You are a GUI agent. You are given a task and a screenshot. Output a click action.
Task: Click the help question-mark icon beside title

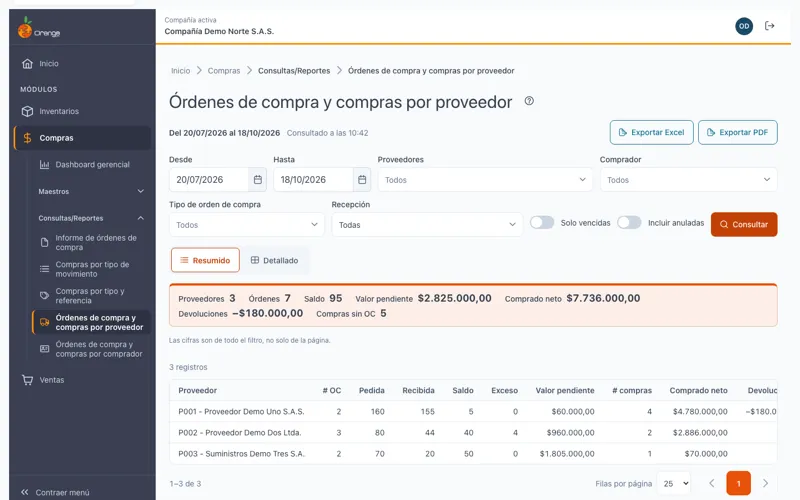(x=529, y=101)
